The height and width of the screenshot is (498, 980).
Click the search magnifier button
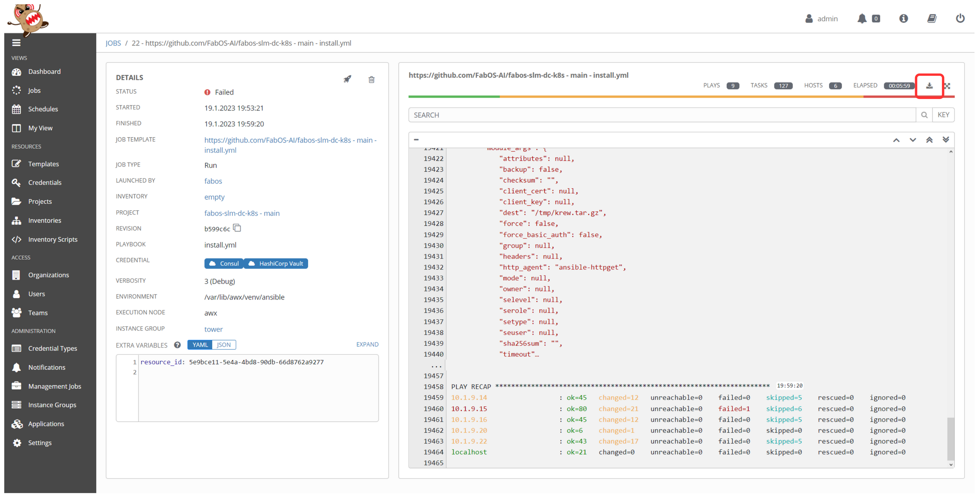coord(924,115)
